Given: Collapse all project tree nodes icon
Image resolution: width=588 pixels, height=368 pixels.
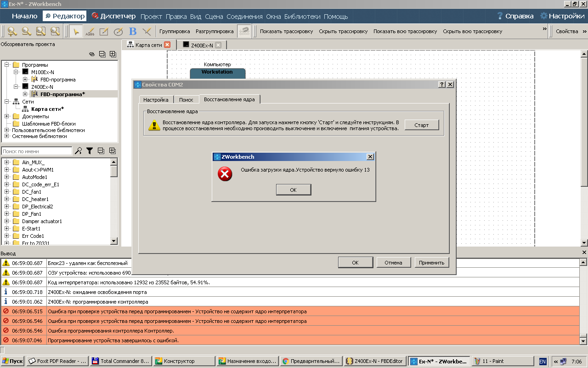Looking at the screenshot, I should tap(102, 54).
